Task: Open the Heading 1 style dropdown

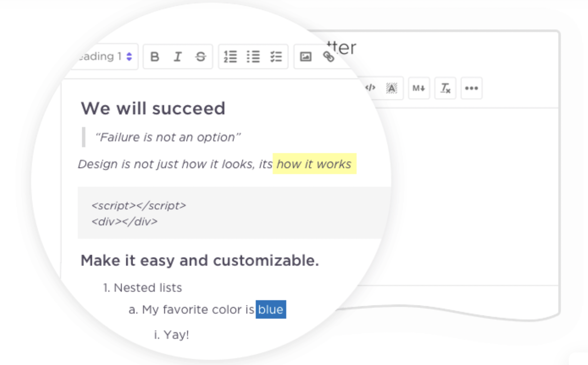Action: tap(106, 56)
